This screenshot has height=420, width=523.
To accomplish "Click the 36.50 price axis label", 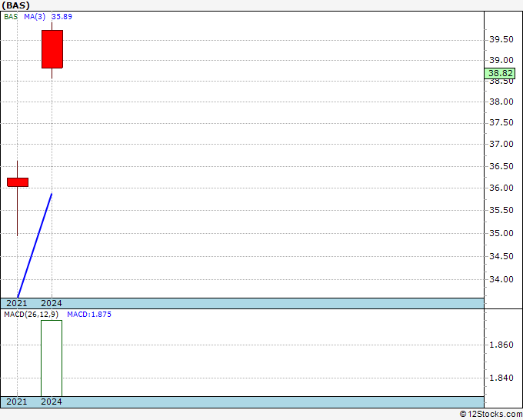I will point(501,166).
